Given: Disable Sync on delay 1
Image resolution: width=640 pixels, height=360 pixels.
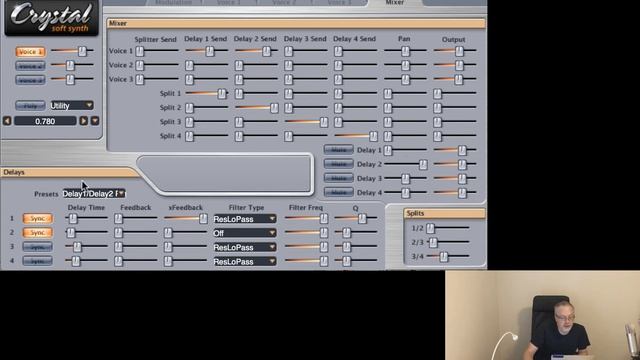Looking at the screenshot, I should 38,218.
